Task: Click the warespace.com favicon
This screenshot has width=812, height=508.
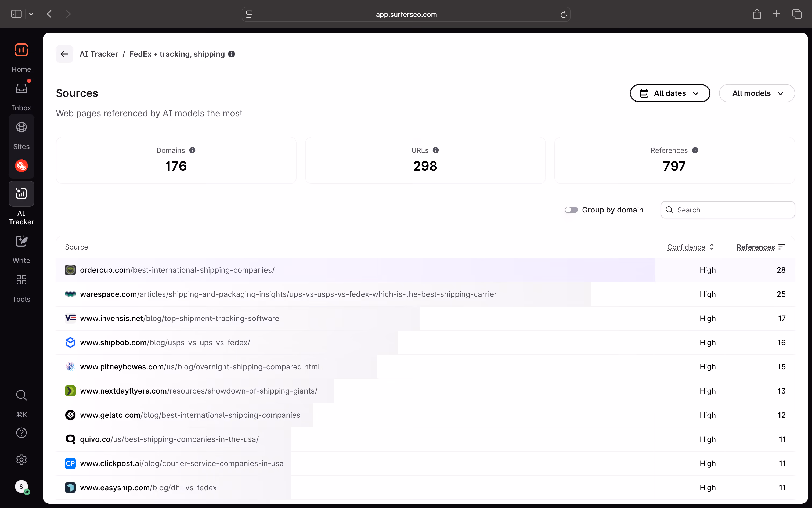Action: pyautogui.click(x=70, y=294)
